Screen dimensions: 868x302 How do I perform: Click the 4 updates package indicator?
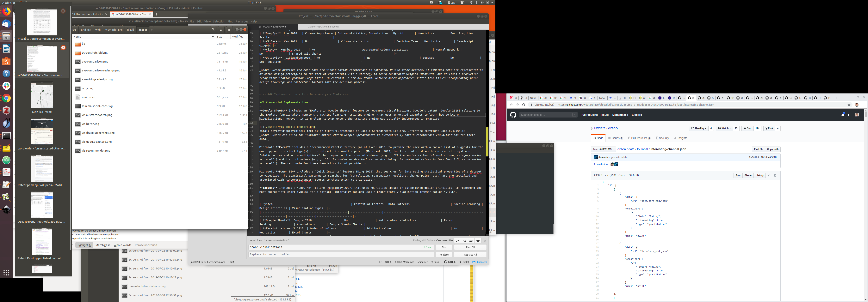pos(480,262)
